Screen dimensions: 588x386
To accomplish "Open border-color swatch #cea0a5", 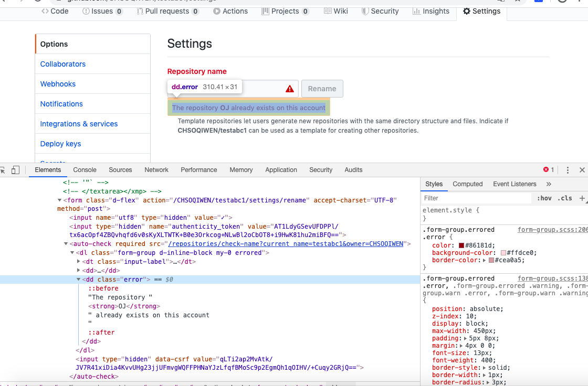I will [491, 261].
